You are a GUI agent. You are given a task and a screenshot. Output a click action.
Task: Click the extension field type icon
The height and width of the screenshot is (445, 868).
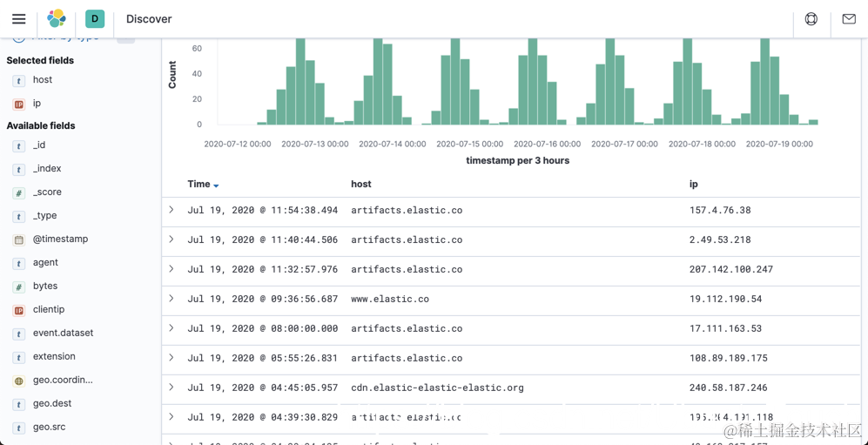click(x=19, y=357)
